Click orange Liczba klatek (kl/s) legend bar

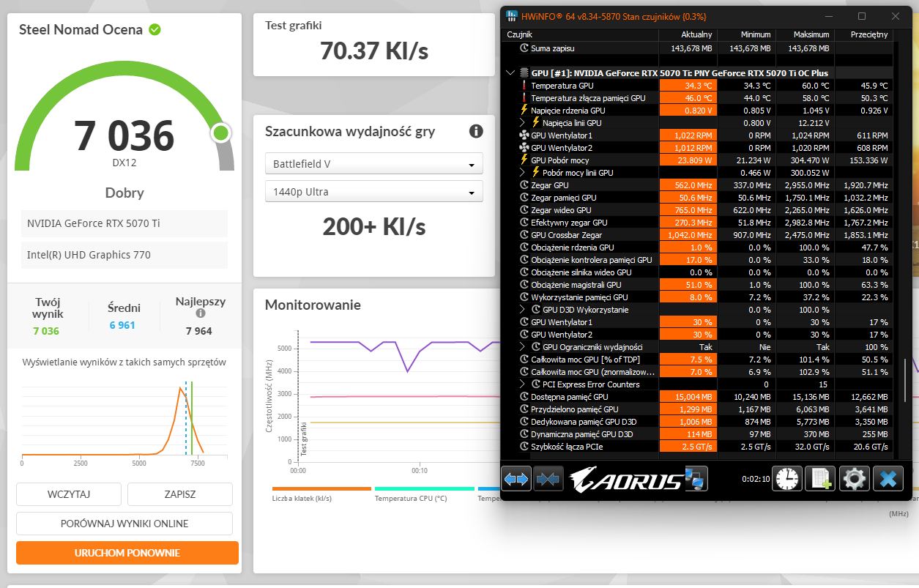[x=321, y=488]
